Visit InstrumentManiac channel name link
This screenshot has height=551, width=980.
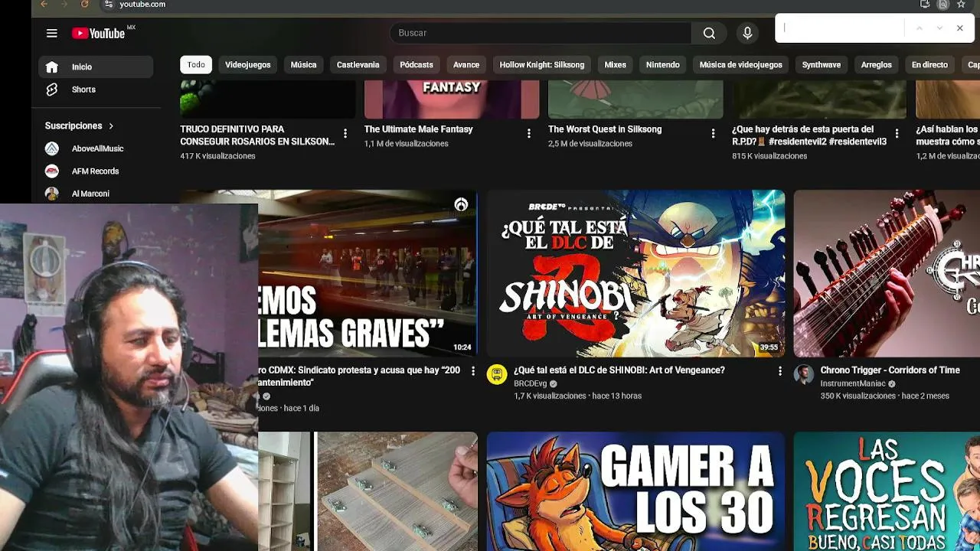[853, 383]
